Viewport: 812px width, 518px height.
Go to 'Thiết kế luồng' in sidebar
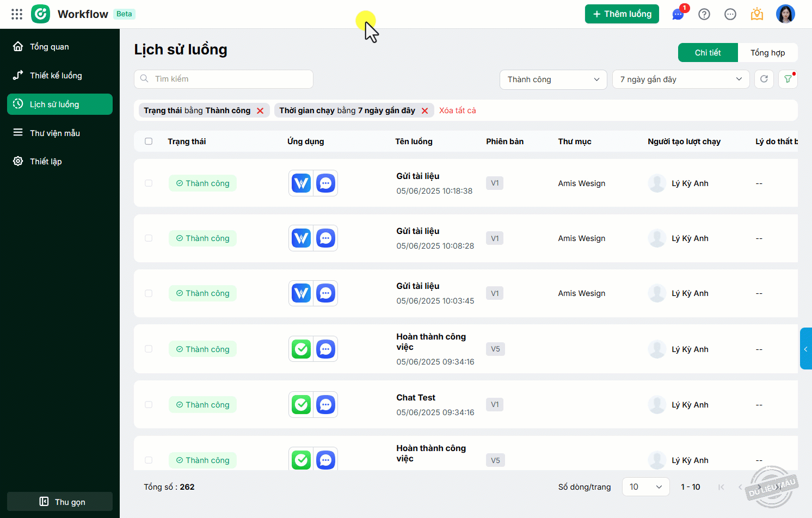(x=56, y=76)
